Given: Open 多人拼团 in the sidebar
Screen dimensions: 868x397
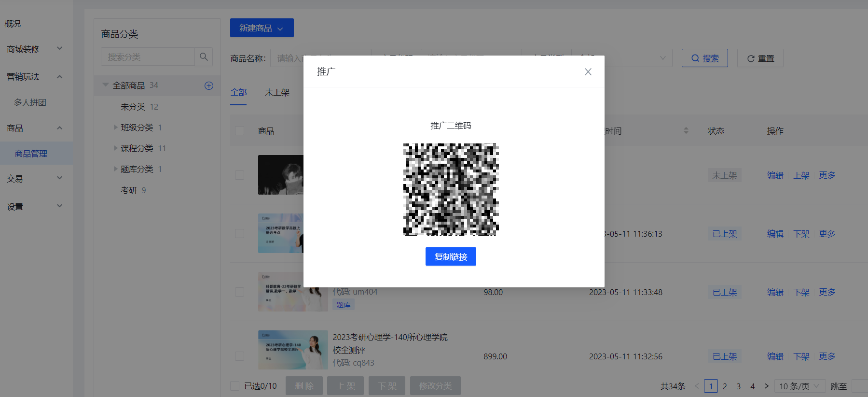Looking at the screenshot, I should pyautogui.click(x=30, y=102).
